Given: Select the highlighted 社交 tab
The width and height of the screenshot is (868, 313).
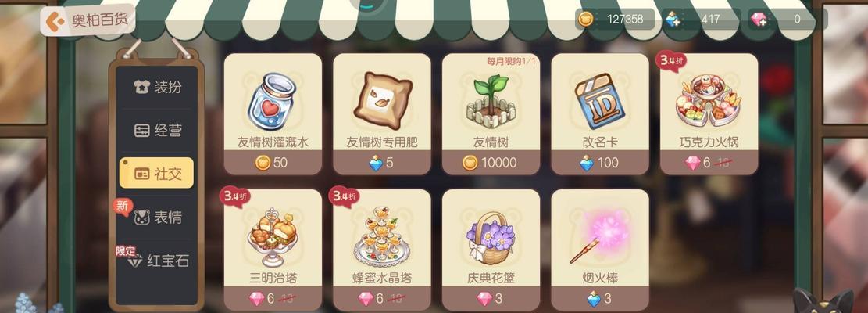Looking at the screenshot, I should (x=157, y=174).
